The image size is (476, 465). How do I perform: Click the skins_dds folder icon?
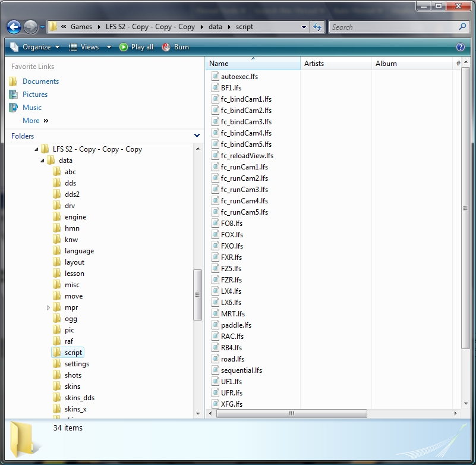tap(57, 398)
